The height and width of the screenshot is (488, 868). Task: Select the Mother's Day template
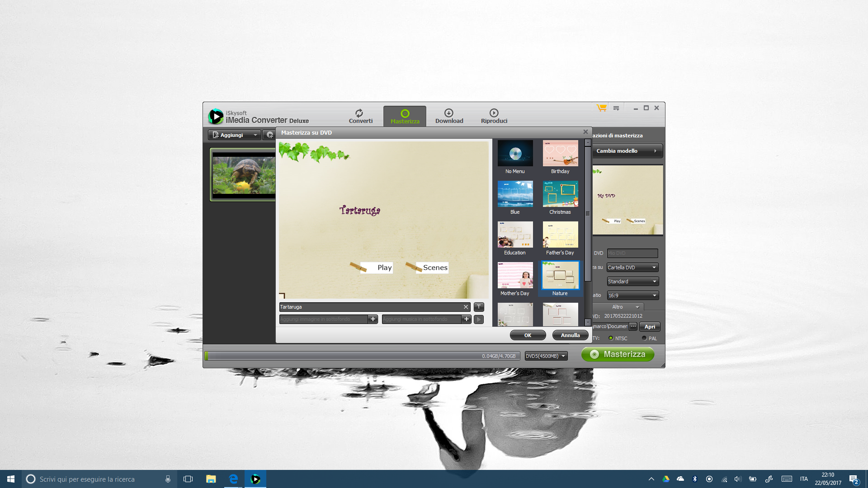(x=515, y=279)
